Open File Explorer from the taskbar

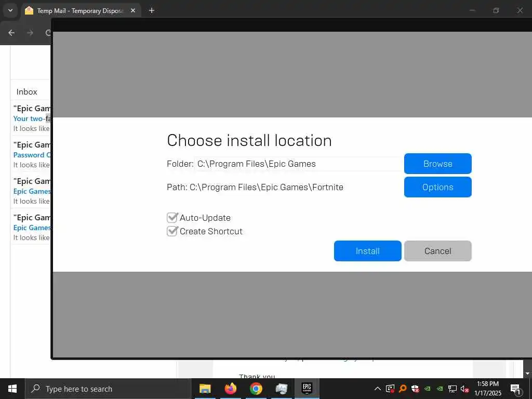[x=205, y=389]
